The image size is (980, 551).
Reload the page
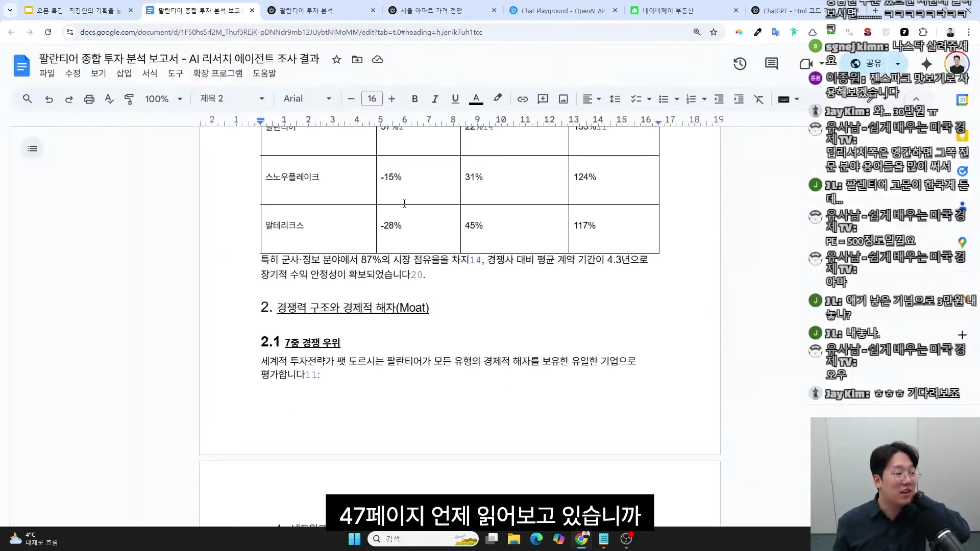[x=48, y=32]
